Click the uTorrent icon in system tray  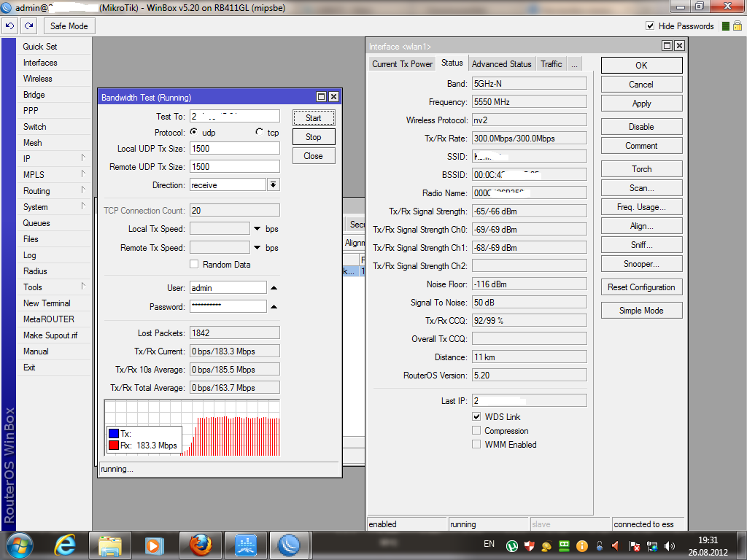(x=512, y=545)
